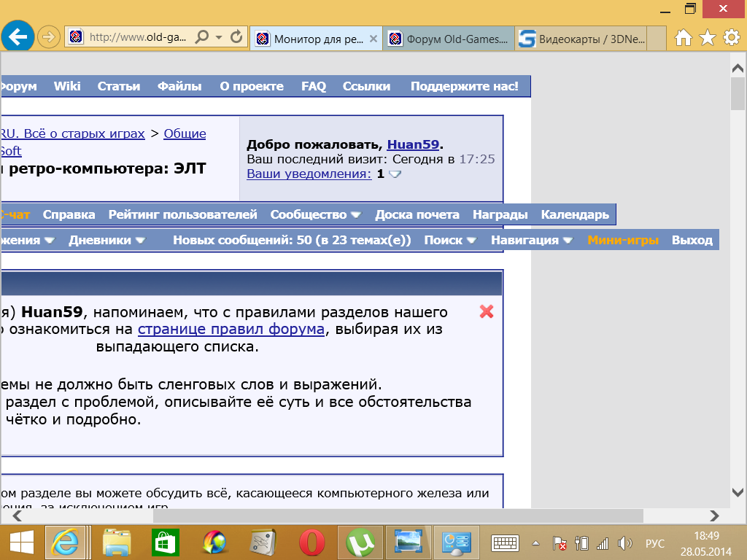
Task: Open 'Календарь' in navbar
Action: click(575, 215)
